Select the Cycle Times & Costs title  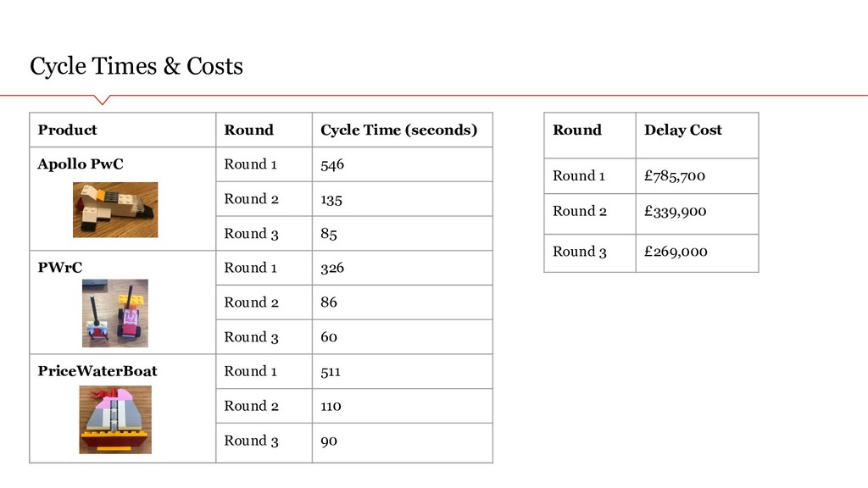click(x=136, y=66)
